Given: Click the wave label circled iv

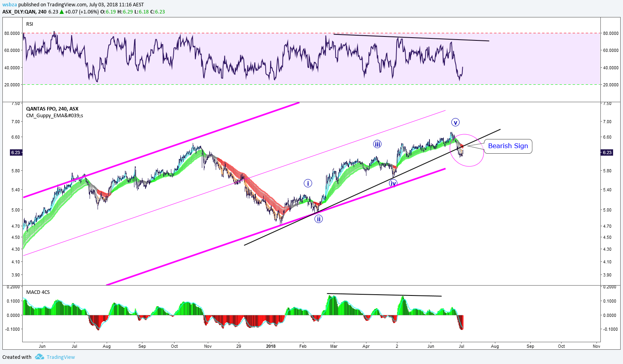Looking at the screenshot, I should coord(393,183).
